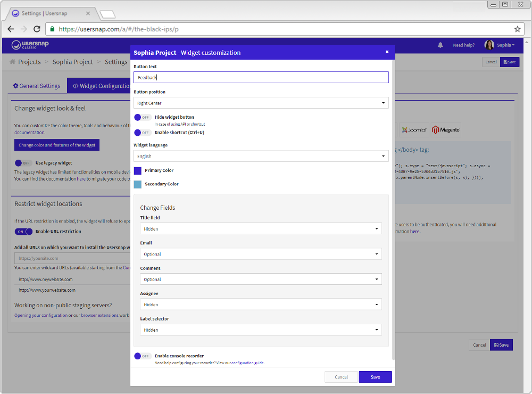532x394 pixels.
Task: Toggle Use legacy widget switch
Action: [x=23, y=163]
